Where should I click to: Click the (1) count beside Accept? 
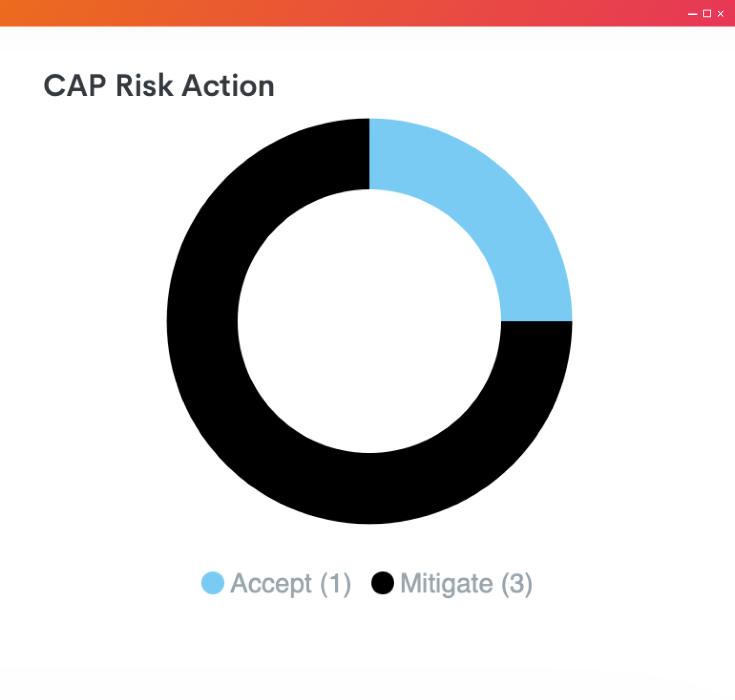[335, 584]
